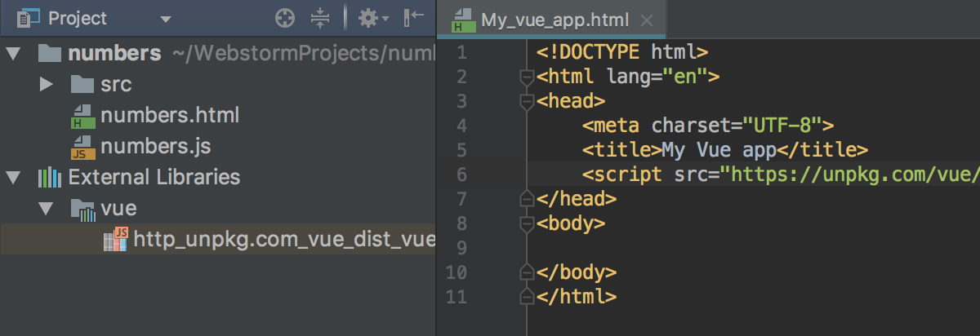Click the numbers.html file icon
Viewport: 980px width, 336px height.
[83, 115]
